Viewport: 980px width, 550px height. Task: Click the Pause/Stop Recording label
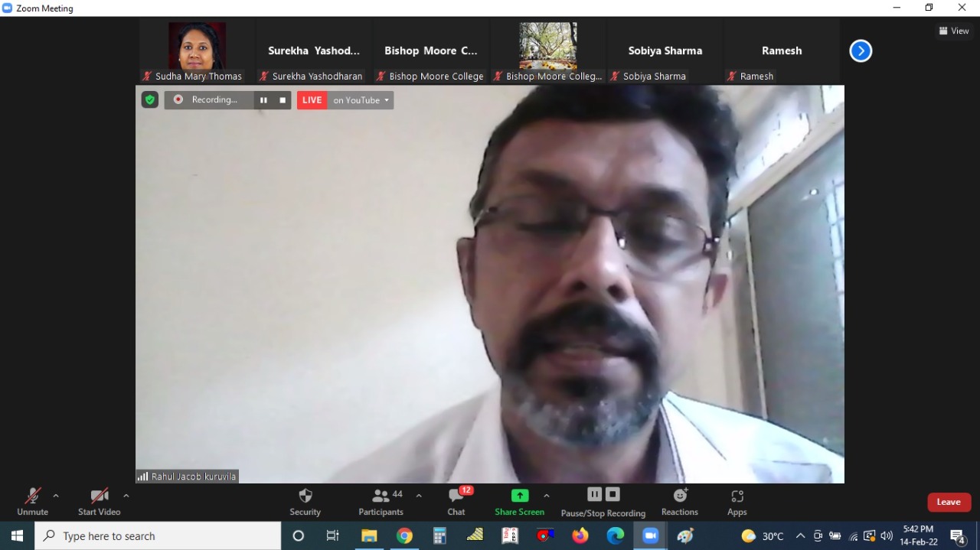pos(603,513)
